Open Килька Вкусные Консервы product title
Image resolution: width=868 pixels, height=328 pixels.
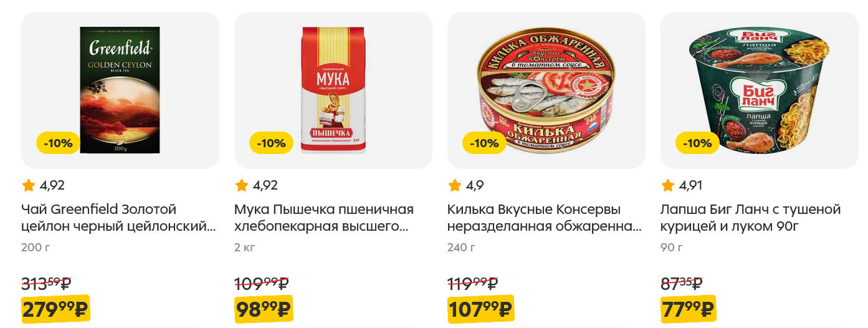pyautogui.click(x=545, y=218)
